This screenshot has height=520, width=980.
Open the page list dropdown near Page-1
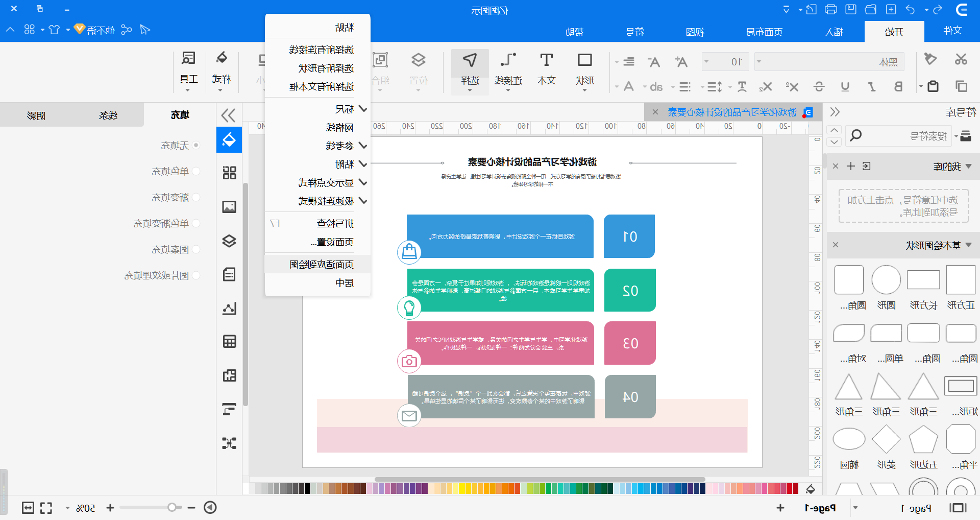(855, 508)
